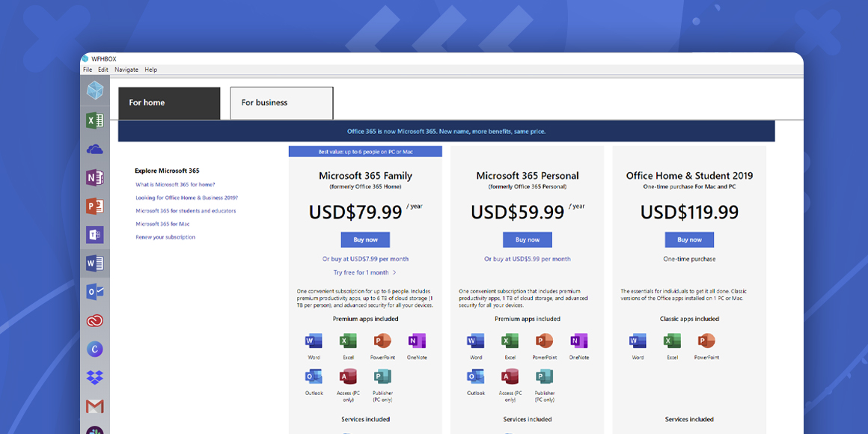868x434 pixels.
Task: Select the Word icon in sidebar
Action: [95, 263]
